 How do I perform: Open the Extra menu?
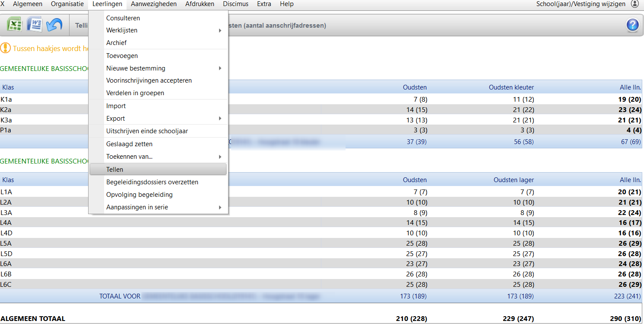(264, 4)
